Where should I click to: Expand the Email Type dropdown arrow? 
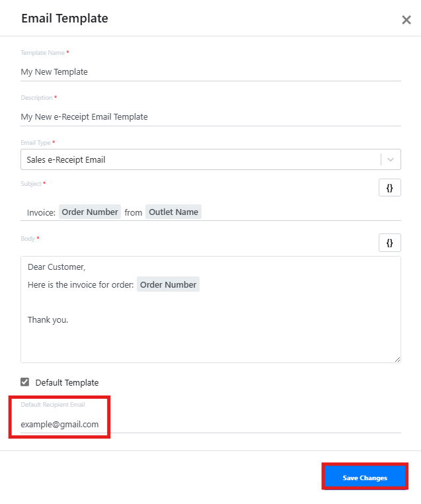click(x=391, y=159)
